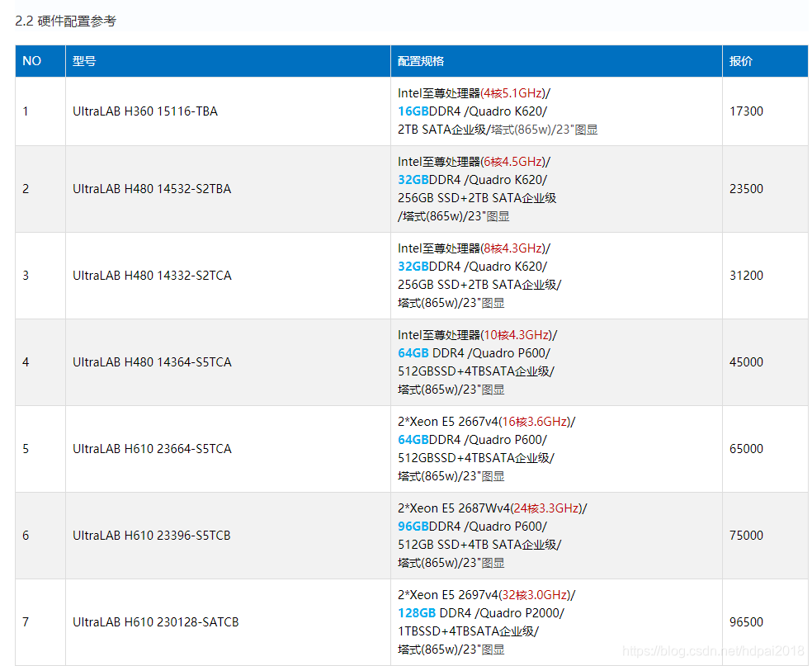Click the blue 128GB memory text
Image resolution: width=812 pixels, height=666 pixels.
[417, 613]
